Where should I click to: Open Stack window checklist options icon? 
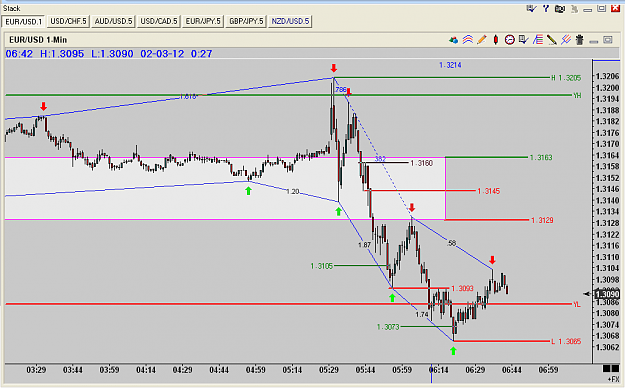coord(531,8)
